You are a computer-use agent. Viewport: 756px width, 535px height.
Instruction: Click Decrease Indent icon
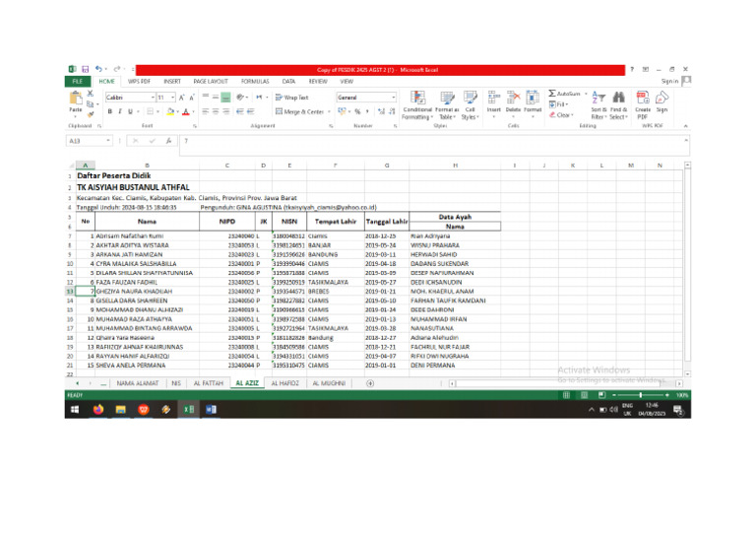[239, 111]
